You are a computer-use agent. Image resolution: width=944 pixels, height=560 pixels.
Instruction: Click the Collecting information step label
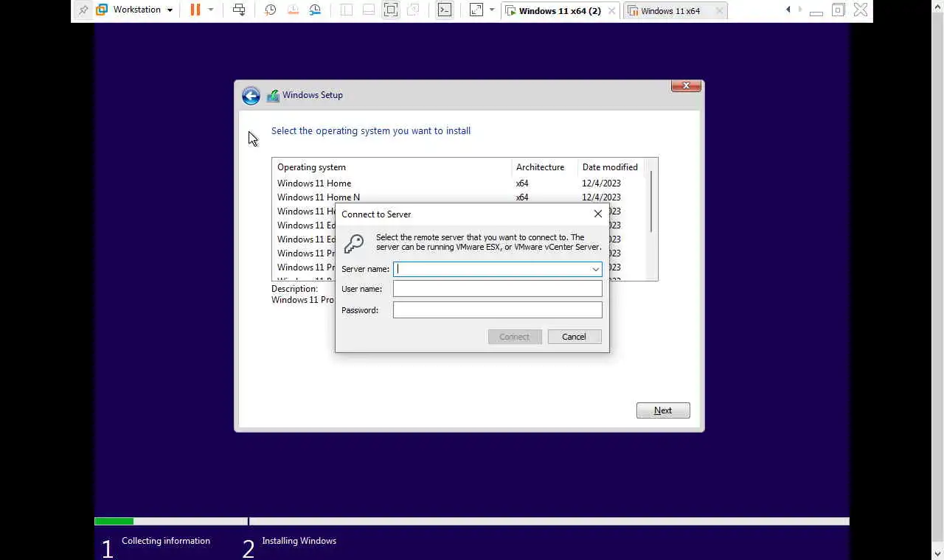pos(166,541)
